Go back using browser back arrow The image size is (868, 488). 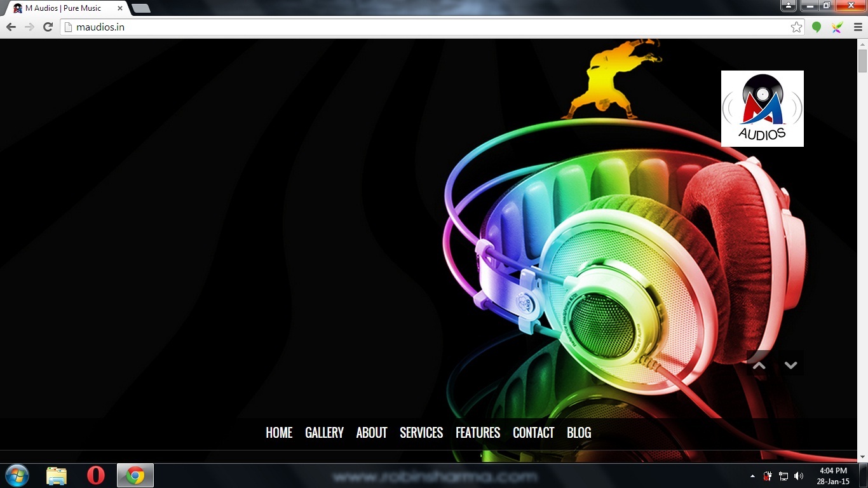click(x=11, y=27)
